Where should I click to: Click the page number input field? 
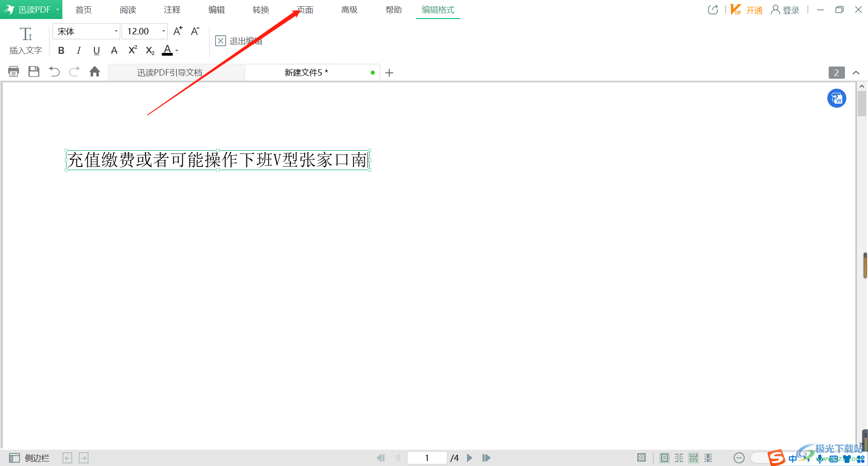pos(427,458)
